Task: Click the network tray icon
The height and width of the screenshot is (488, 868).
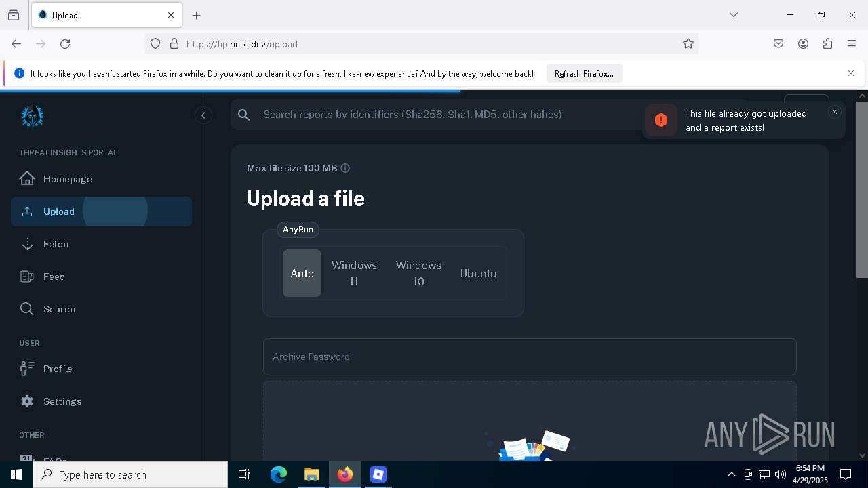Action: tap(764, 474)
